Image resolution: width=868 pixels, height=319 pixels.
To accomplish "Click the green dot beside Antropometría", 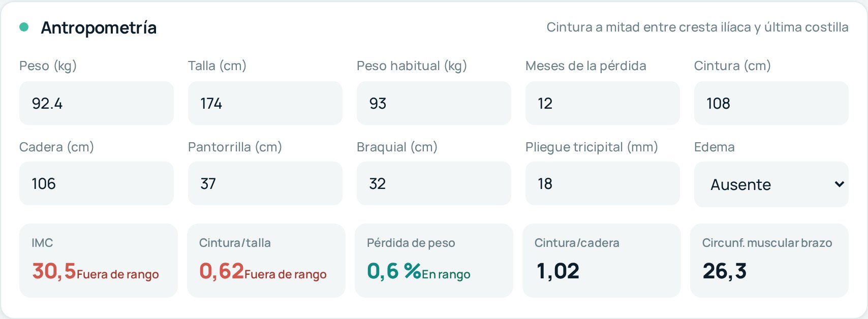I will point(24,27).
